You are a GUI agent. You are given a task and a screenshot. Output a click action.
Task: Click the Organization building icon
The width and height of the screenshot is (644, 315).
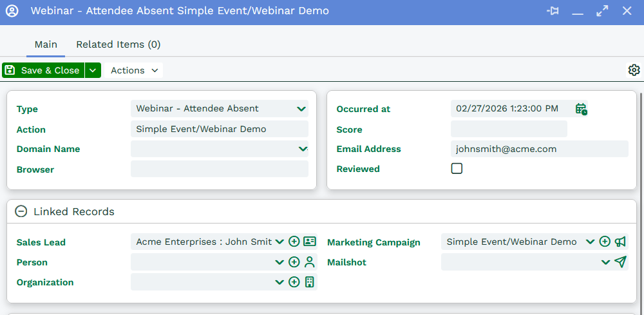(310, 282)
